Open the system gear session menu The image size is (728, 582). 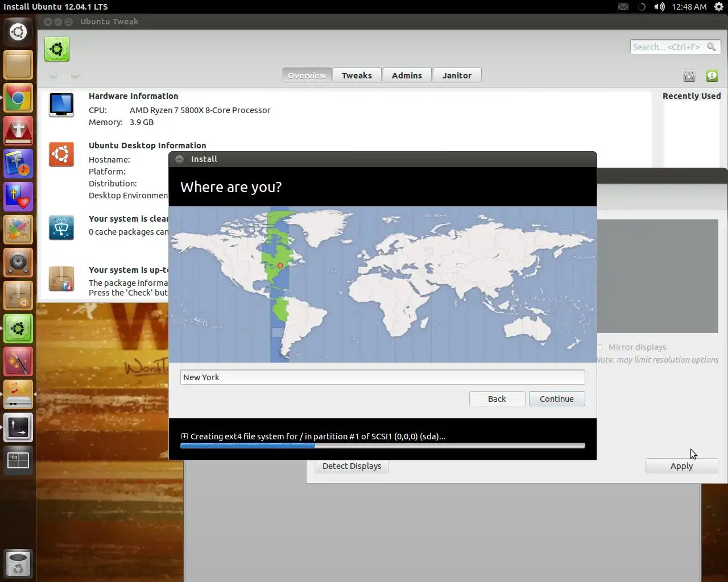point(719,7)
